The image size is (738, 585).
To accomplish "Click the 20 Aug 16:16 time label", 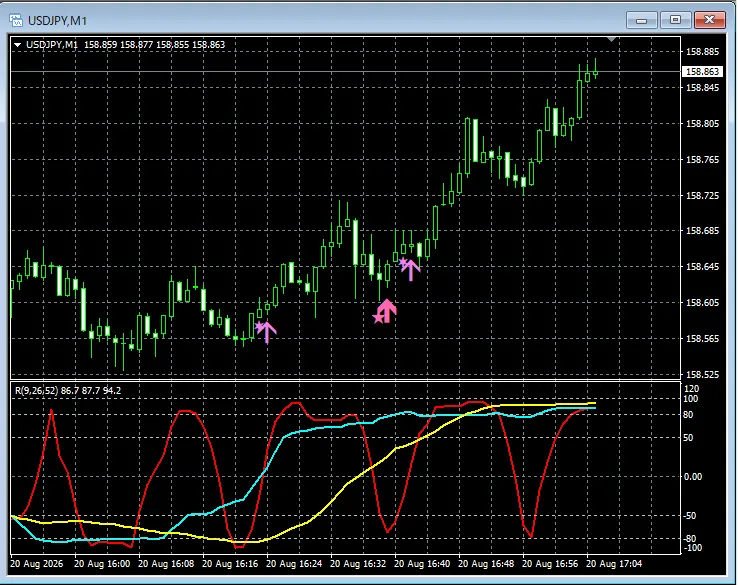I will [230, 564].
